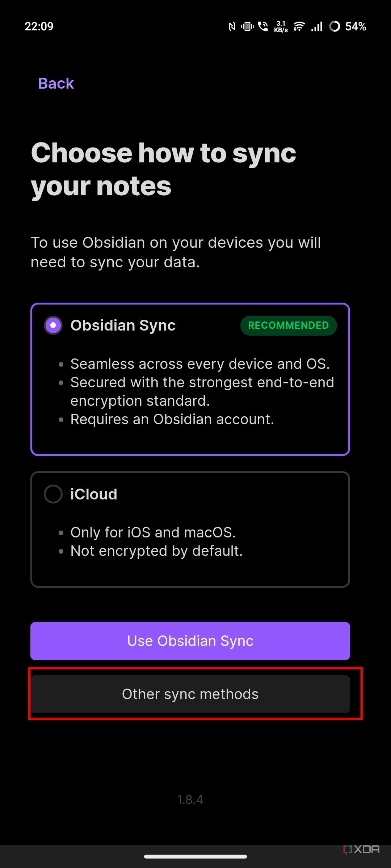Tap the 22:09 clock
The image size is (391, 868).
click(x=39, y=26)
